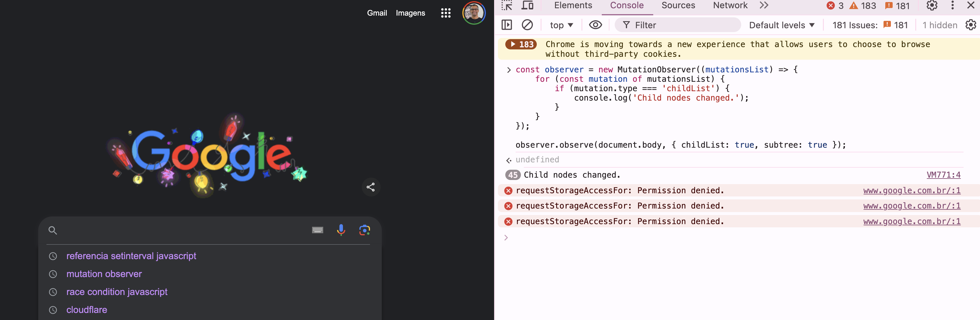
Task: Open the Google apps grid
Action: click(446, 13)
